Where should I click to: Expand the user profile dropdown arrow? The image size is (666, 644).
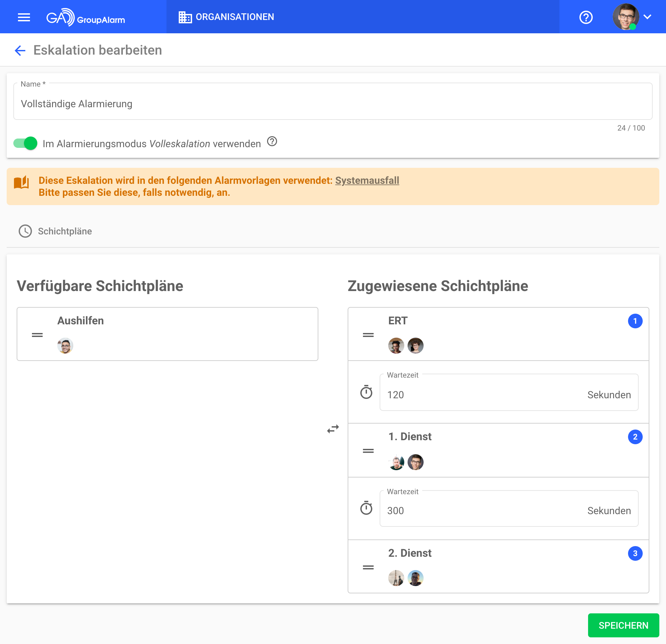647,17
